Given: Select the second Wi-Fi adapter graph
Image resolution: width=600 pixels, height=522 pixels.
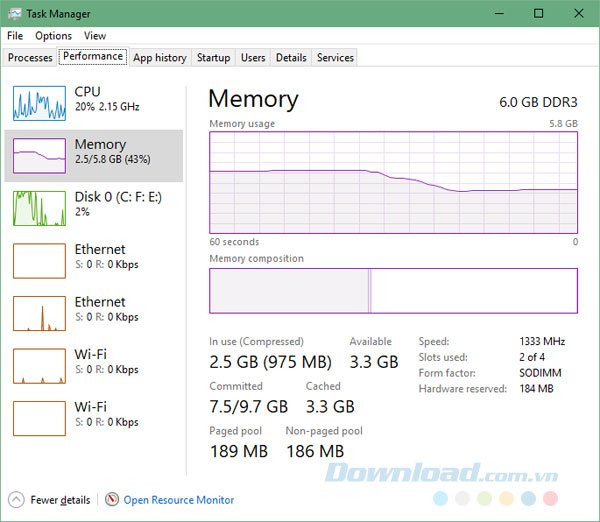Looking at the screenshot, I should coord(39,418).
